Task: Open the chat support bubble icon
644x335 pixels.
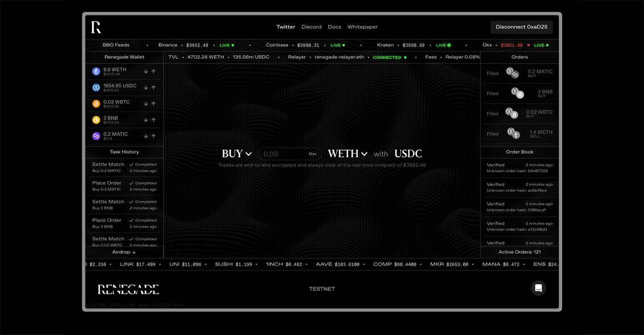Action: 538,288
